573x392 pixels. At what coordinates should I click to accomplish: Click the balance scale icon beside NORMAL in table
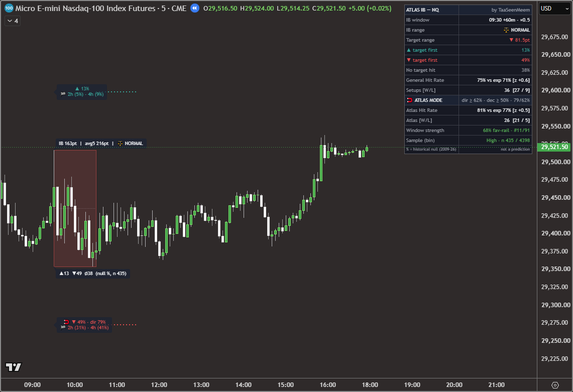coord(506,30)
